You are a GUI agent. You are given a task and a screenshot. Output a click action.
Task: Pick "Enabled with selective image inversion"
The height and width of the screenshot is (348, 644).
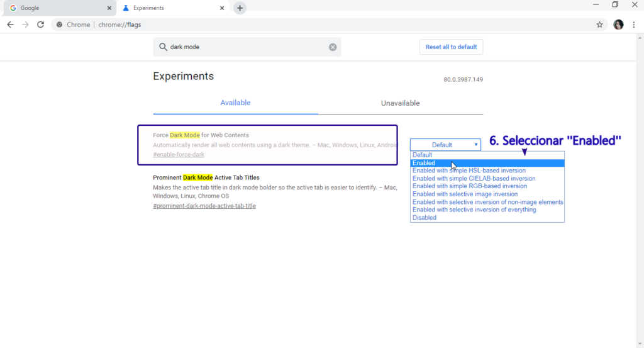pyautogui.click(x=465, y=194)
